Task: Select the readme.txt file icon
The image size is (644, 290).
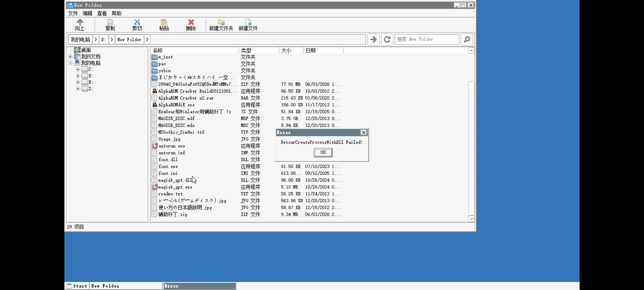Action: click(154, 194)
